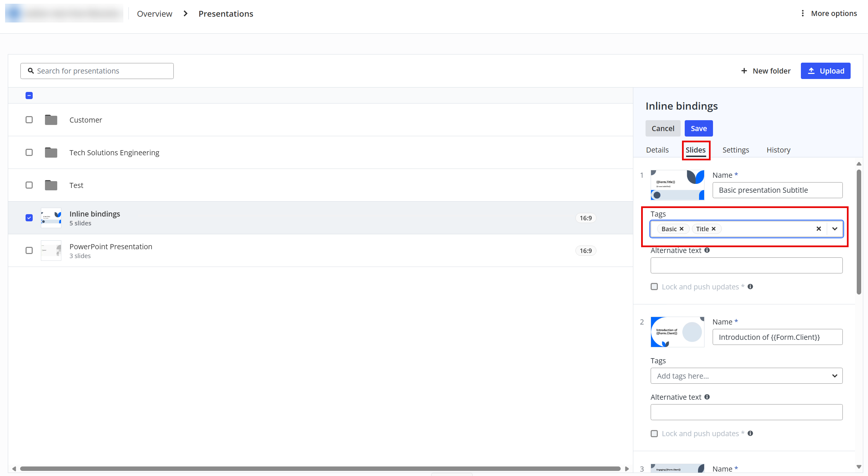This screenshot has height=476, width=868.
Task: Toggle the select-all checkbox in the list header
Action: click(29, 96)
